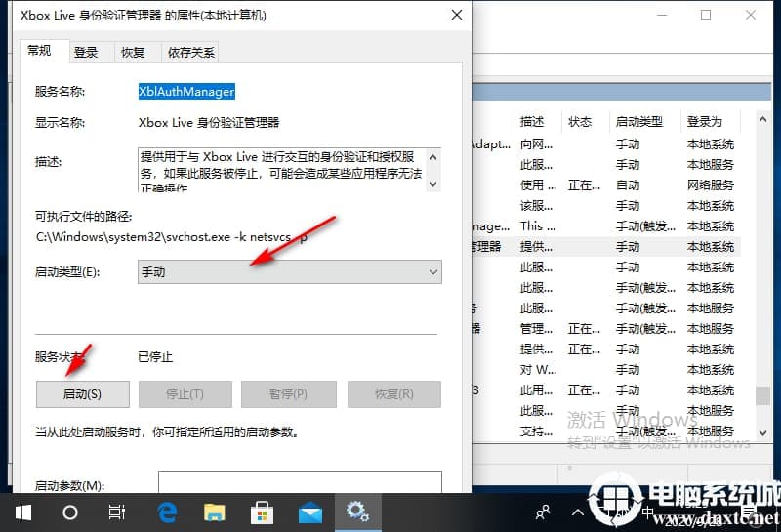This screenshot has width=781, height=532.
Task: Select the 自动 startup type cell
Action: coord(628,185)
